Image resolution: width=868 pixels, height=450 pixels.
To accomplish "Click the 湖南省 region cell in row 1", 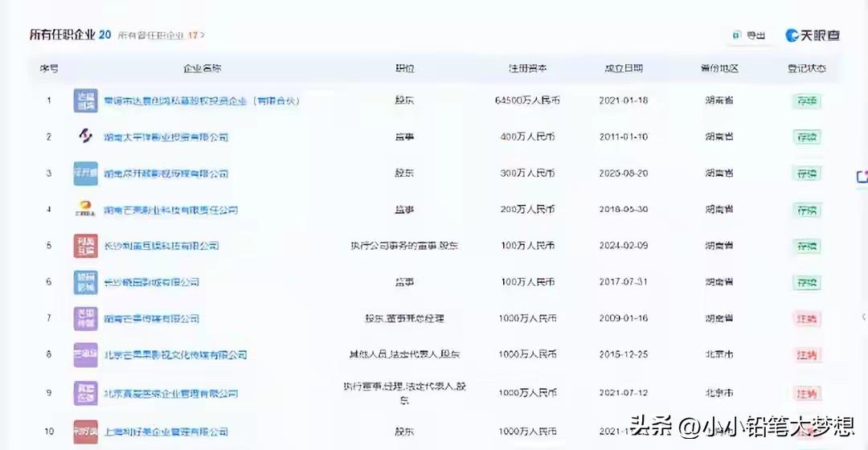I will [x=719, y=100].
